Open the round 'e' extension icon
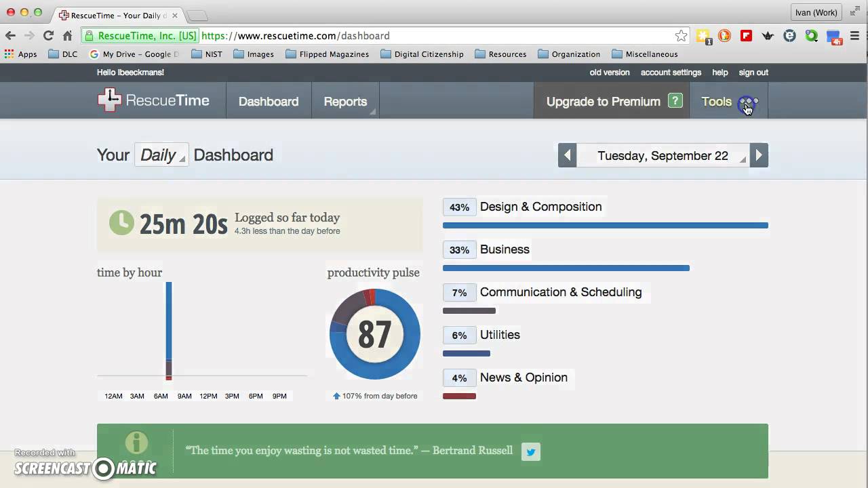Screen dimensions: 868x488 [x=789, y=36]
